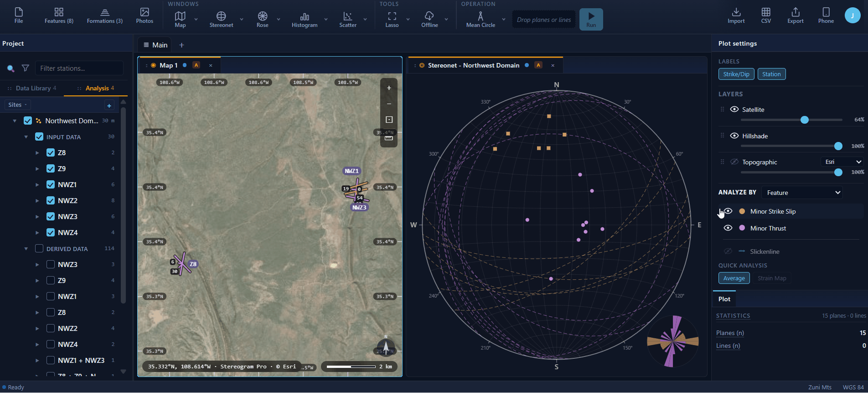The image size is (868, 393).
Task: Select the Lasso tool
Action: [x=392, y=20]
